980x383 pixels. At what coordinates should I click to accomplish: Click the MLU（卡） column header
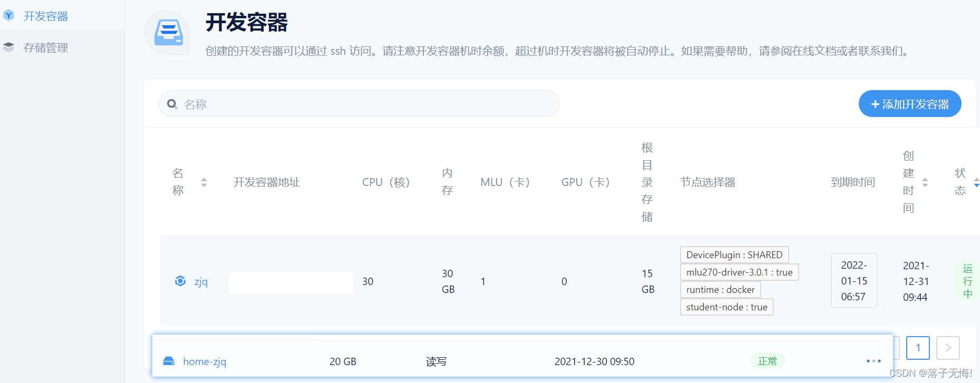pos(505,182)
